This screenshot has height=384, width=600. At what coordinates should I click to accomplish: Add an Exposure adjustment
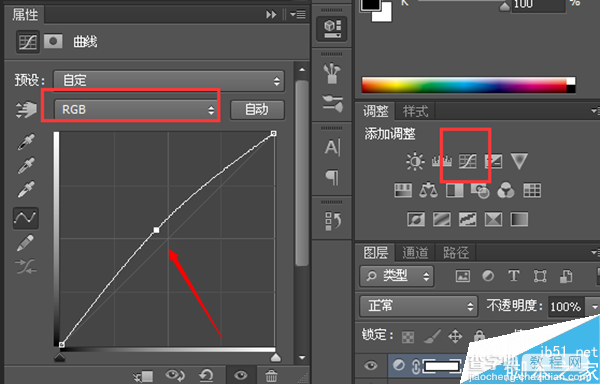point(494,161)
